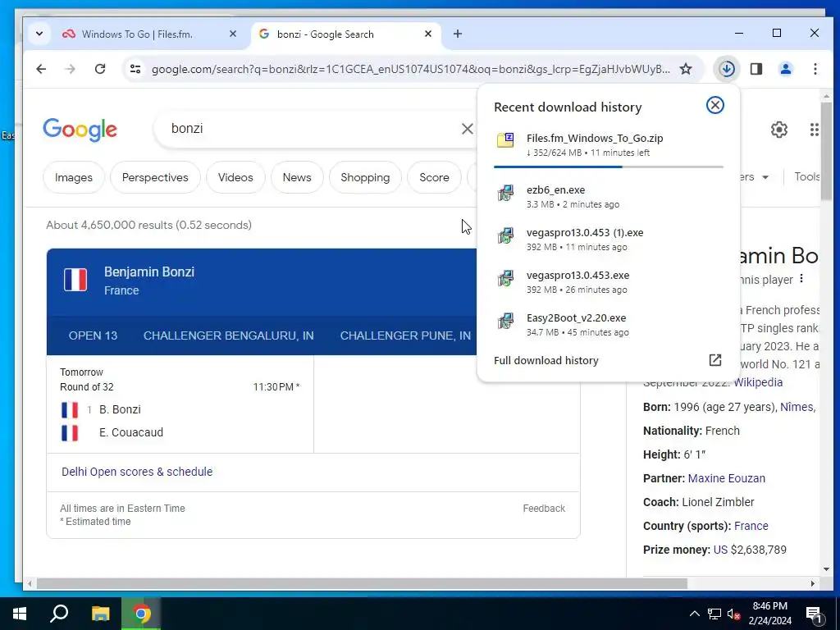Clear the Google search box with X
The width and height of the screenshot is (840, 630).
(467, 129)
